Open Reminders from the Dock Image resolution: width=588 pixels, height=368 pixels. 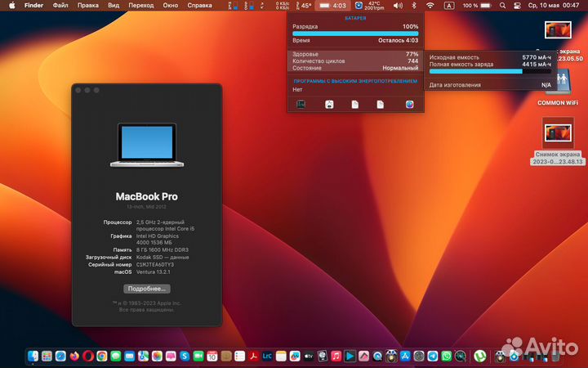pyautogui.click(x=239, y=356)
